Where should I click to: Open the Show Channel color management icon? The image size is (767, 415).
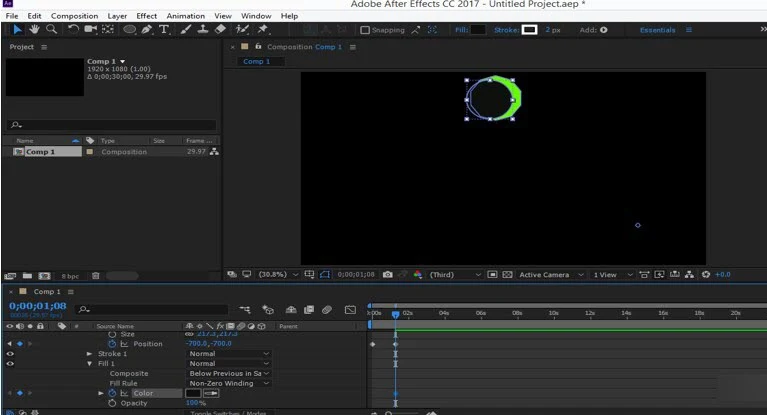click(x=418, y=275)
